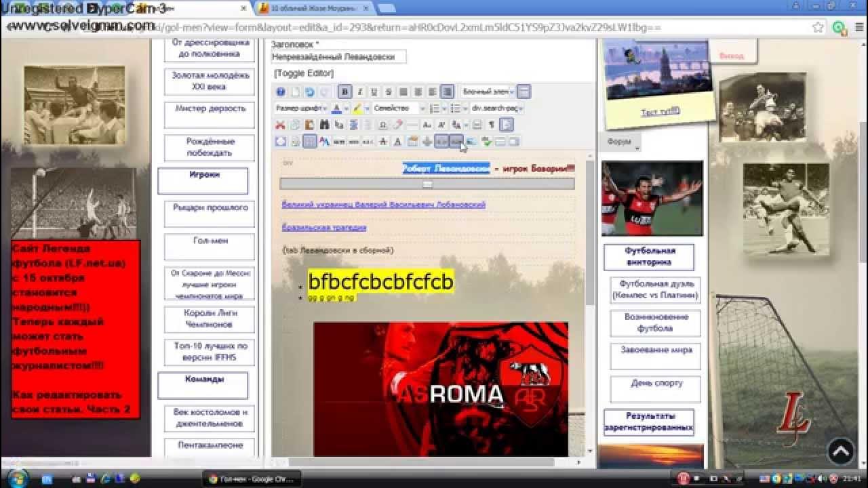Apply the text color button
The image size is (868, 488).
[336, 108]
